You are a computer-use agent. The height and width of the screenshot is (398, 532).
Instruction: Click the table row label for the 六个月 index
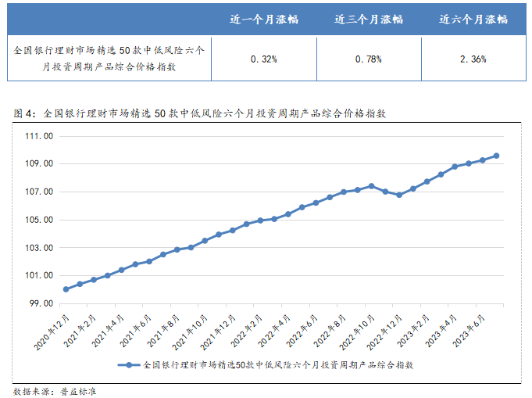click(109, 59)
